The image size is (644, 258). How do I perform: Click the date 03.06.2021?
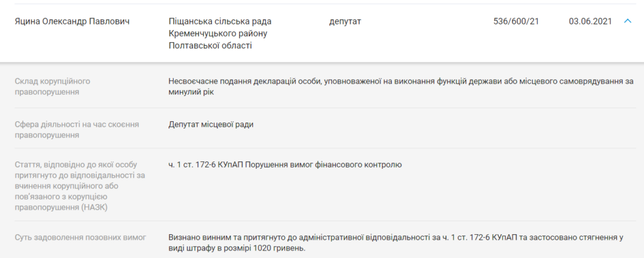590,21
